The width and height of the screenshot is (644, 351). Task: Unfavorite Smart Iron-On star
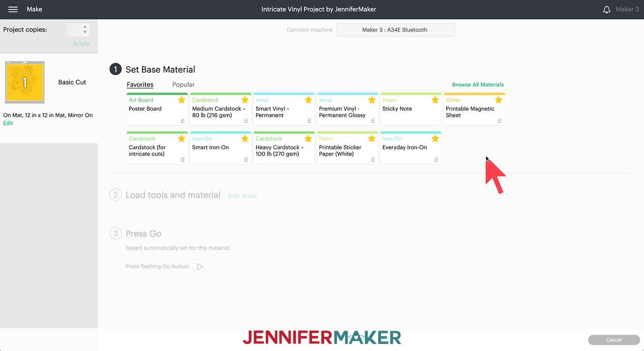pyautogui.click(x=245, y=138)
